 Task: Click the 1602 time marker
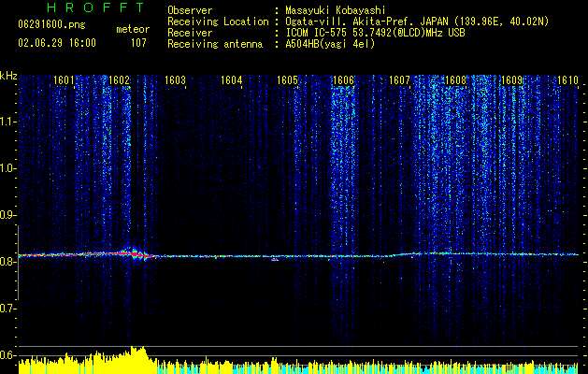click(x=120, y=80)
